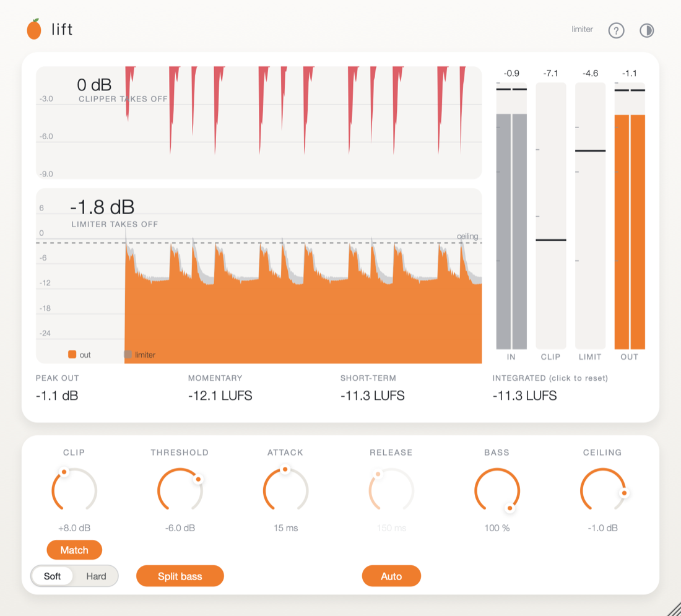This screenshot has height=616, width=681.
Task: Click the -0.9 value above IN meter
Action: click(x=511, y=74)
